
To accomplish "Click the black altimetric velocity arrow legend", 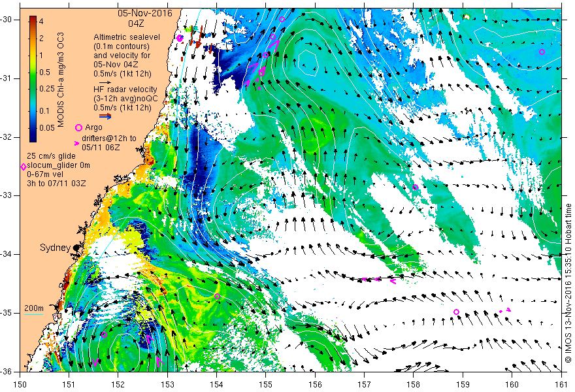I will point(105,82).
